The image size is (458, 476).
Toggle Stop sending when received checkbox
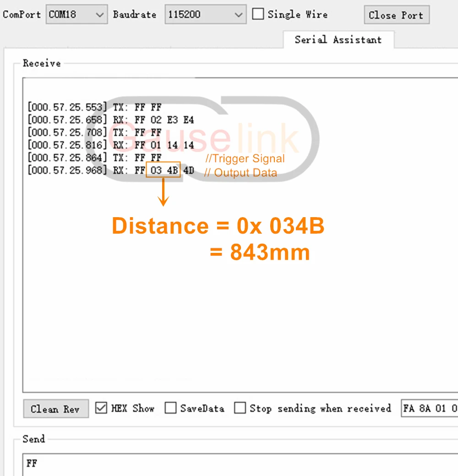point(240,408)
